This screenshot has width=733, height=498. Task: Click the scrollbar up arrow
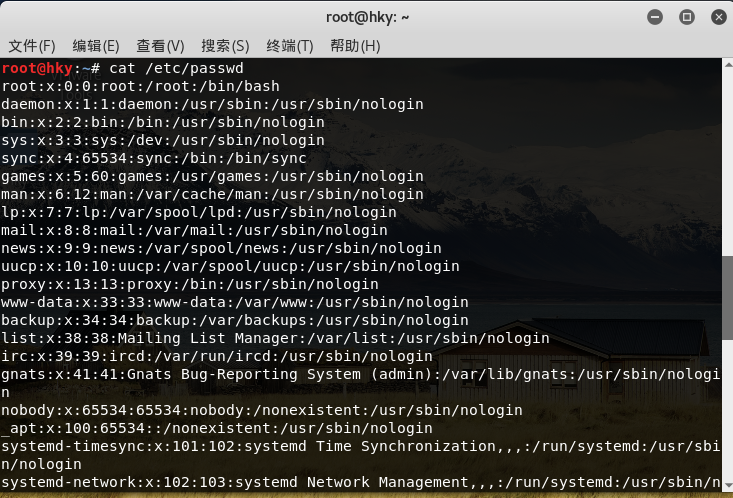728,65
